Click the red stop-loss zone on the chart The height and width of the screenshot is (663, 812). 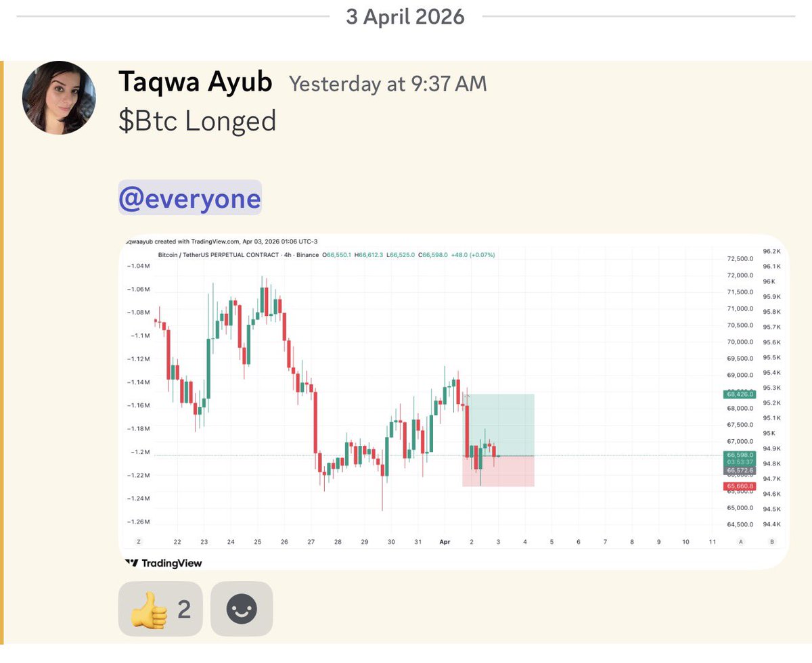coord(507,472)
